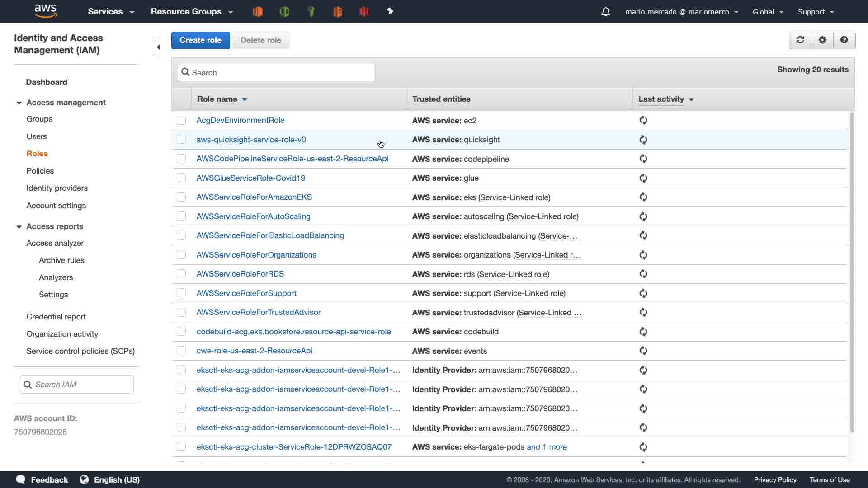Click the pushpin shortcut icon in navbar
868x488 pixels.
390,11
